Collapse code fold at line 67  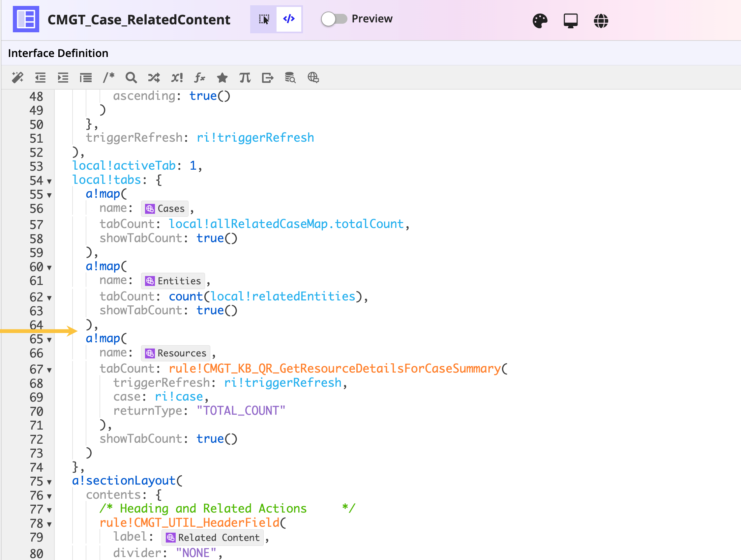coord(49,370)
